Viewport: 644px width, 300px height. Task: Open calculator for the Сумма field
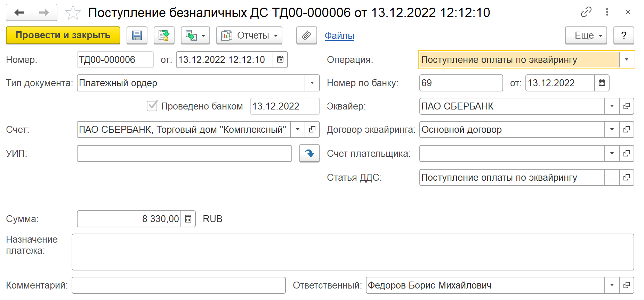(x=188, y=219)
